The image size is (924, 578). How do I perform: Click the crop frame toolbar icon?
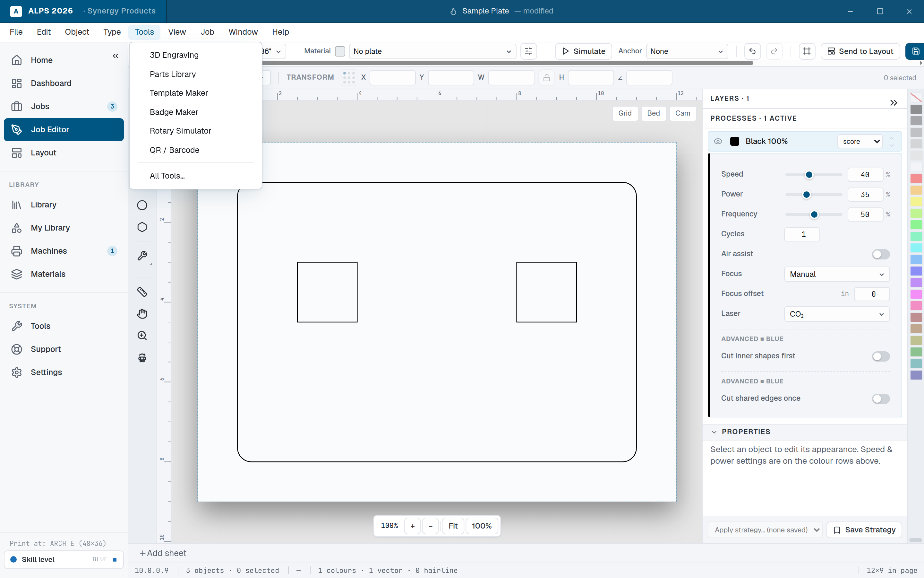pos(807,51)
